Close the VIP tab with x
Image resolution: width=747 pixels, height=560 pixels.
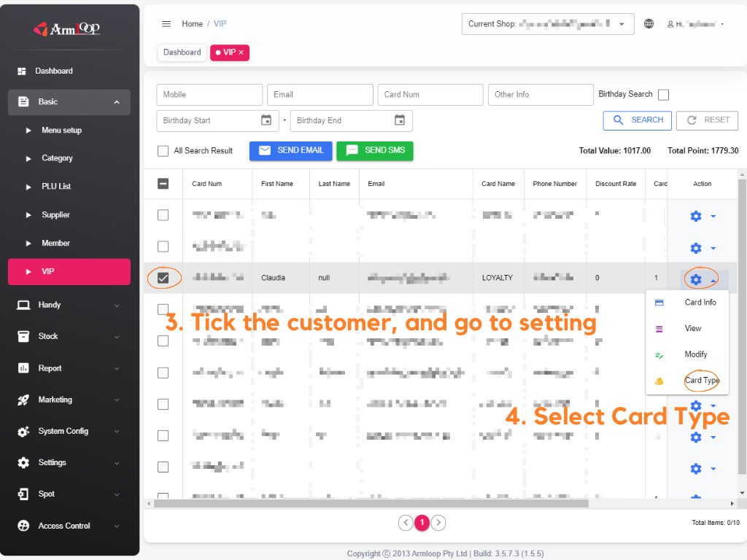[x=241, y=52]
